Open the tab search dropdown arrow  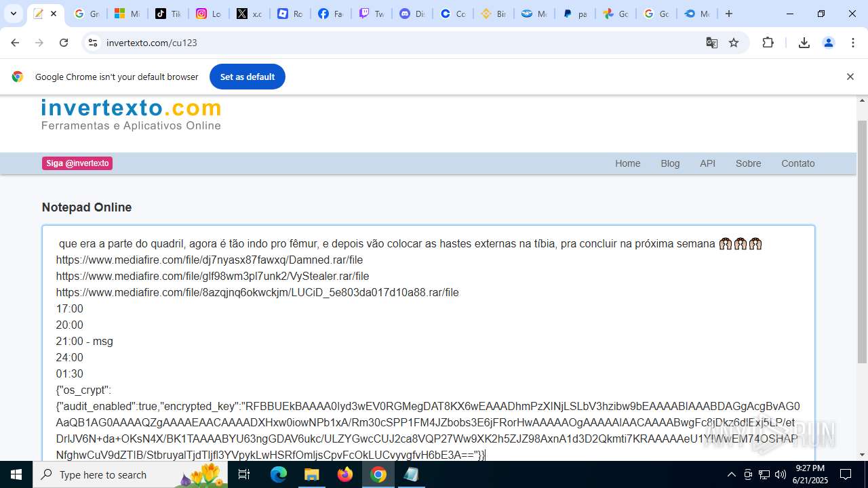tap(14, 14)
